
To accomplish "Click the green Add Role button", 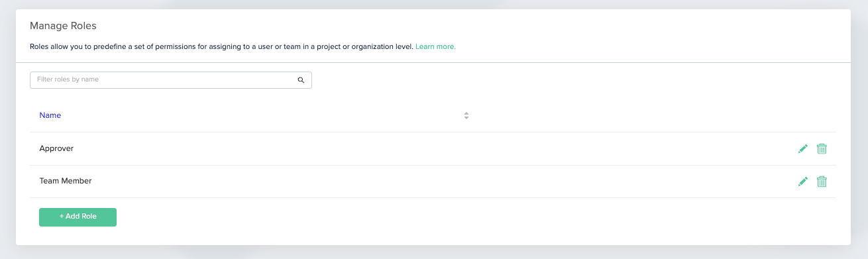I will 78,217.
